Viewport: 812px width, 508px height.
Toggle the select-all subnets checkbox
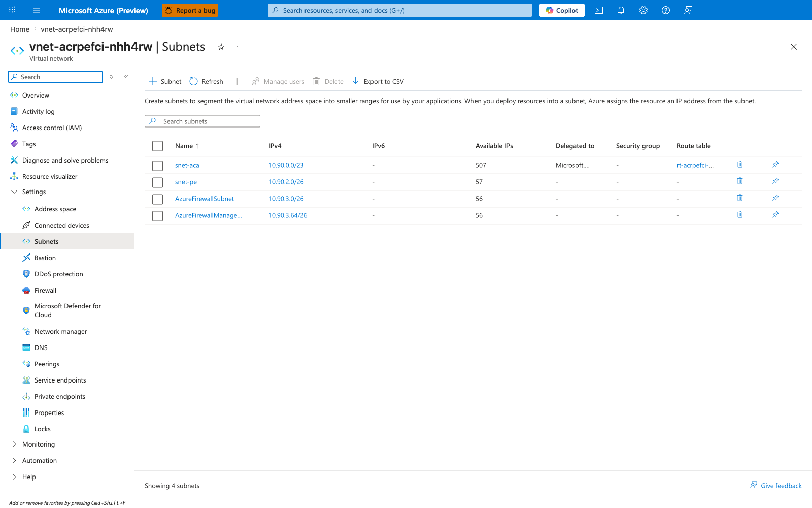[158, 146]
